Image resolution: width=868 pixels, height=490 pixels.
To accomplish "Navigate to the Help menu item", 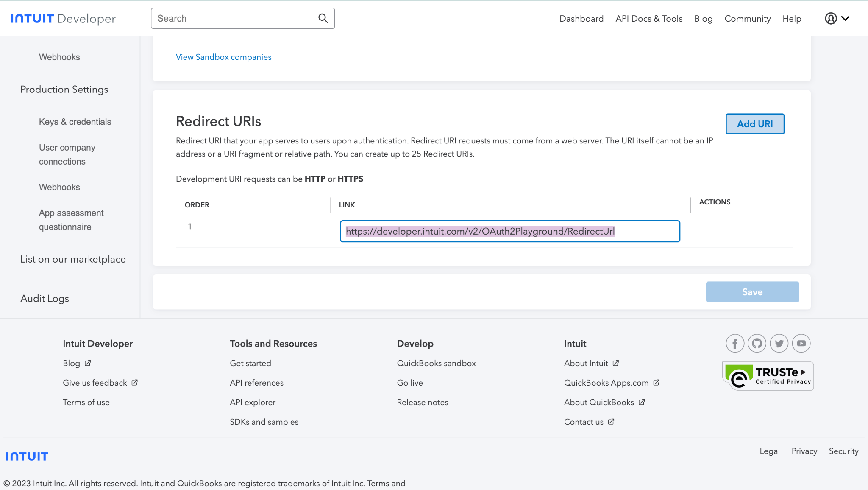I will (x=792, y=19).
